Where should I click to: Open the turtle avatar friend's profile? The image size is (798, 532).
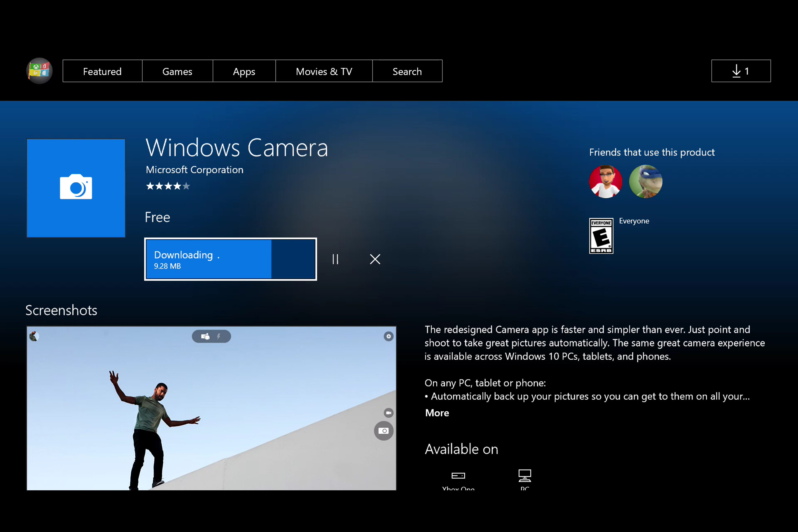pyautogui.click(x=645, y=182)
